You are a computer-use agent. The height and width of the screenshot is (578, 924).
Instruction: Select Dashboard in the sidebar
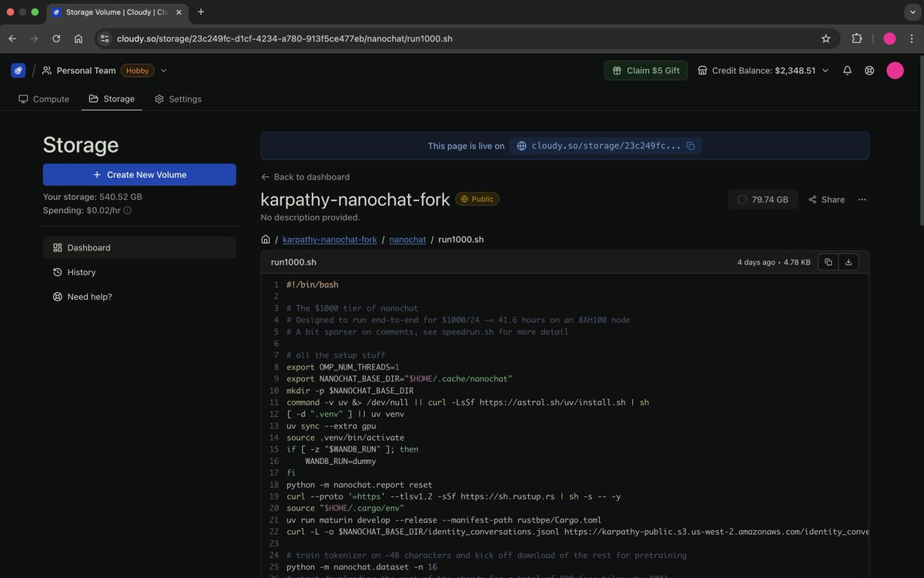point(139,247)
